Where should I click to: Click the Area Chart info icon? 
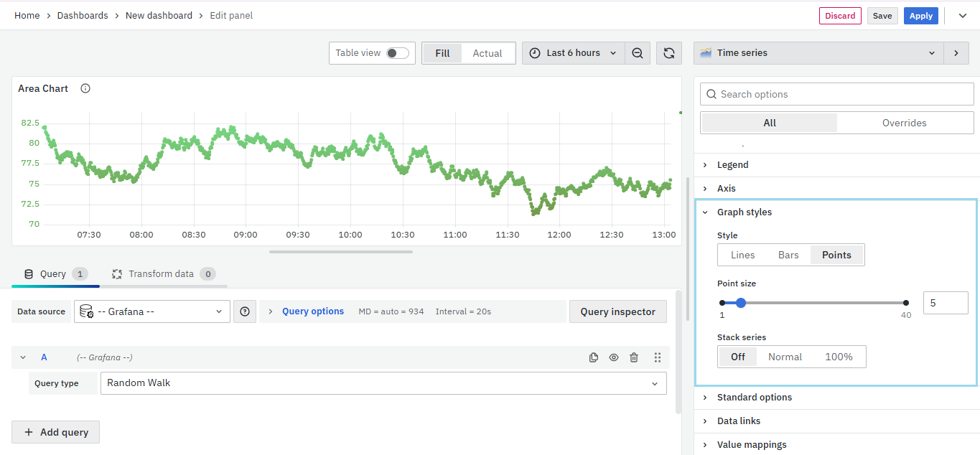point(85,89)
